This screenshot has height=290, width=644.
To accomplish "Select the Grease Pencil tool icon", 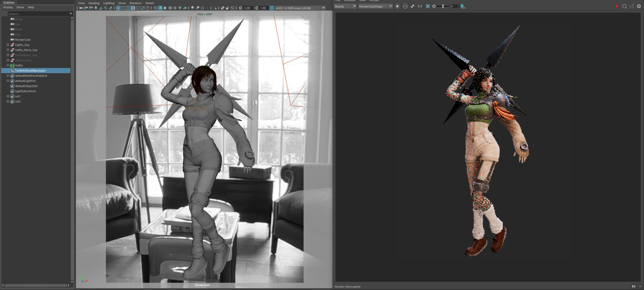I will 111,8.
